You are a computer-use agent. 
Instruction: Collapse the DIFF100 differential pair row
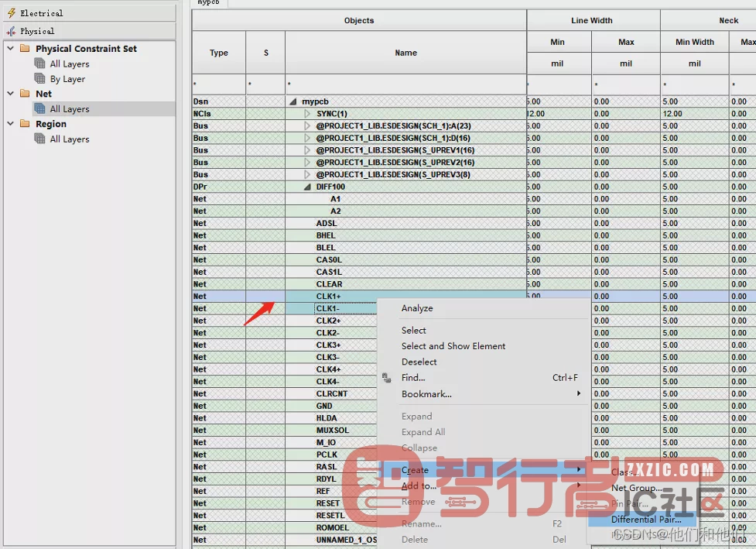[307, 187]
